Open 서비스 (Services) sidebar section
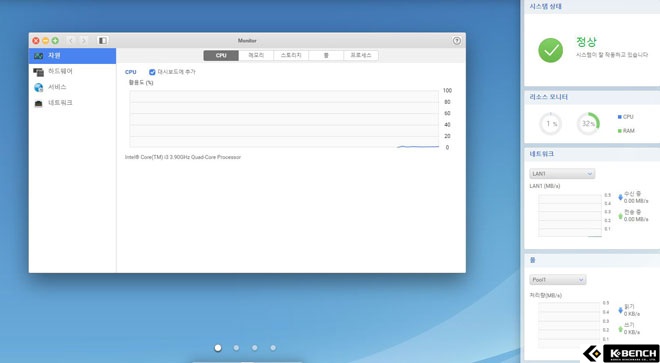This screenshot has width=660, height=363. tap(72, 87)
